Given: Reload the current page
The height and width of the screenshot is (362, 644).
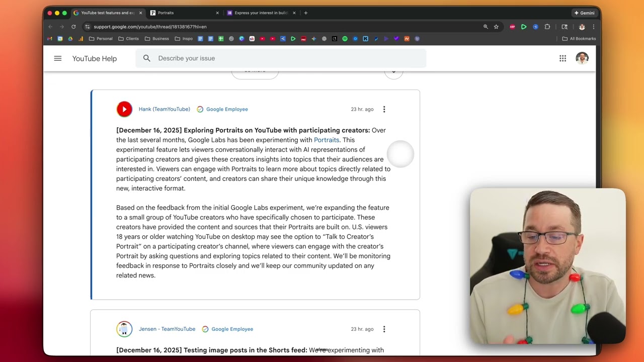Looking at the screenshot, I should coord(73,27).
